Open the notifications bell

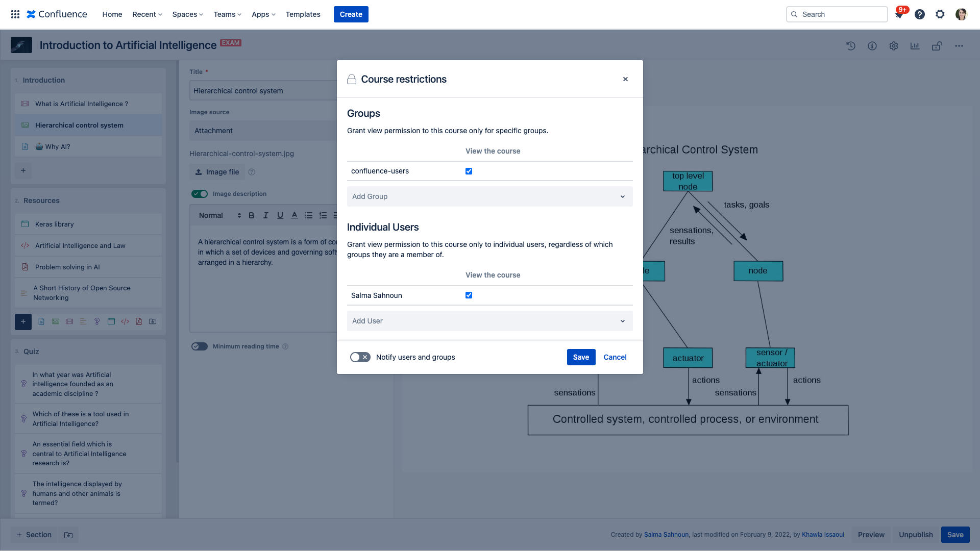point(899,14)
